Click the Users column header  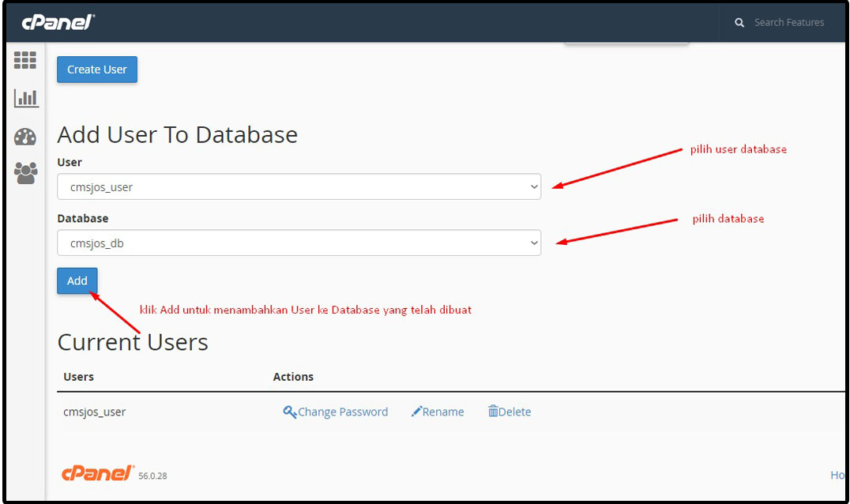pos(79,377)
